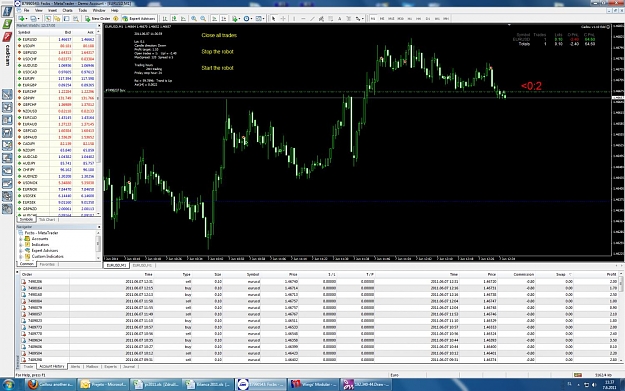Viewport: 625px width, 391px height.
Task: Open the Help menu
Action: [x=114, y=10]
